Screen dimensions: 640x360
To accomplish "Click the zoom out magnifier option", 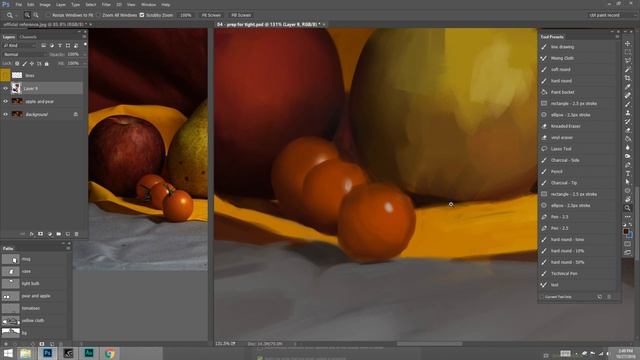I will tap(36, 15).
